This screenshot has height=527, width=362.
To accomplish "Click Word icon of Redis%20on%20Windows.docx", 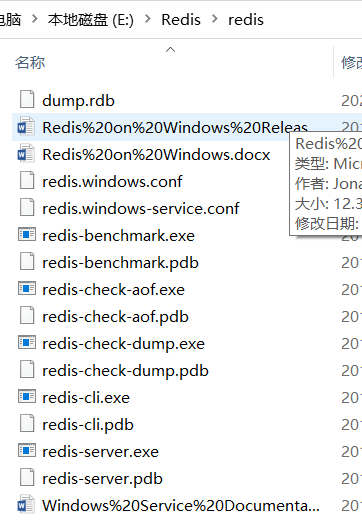I will [26, 154].
